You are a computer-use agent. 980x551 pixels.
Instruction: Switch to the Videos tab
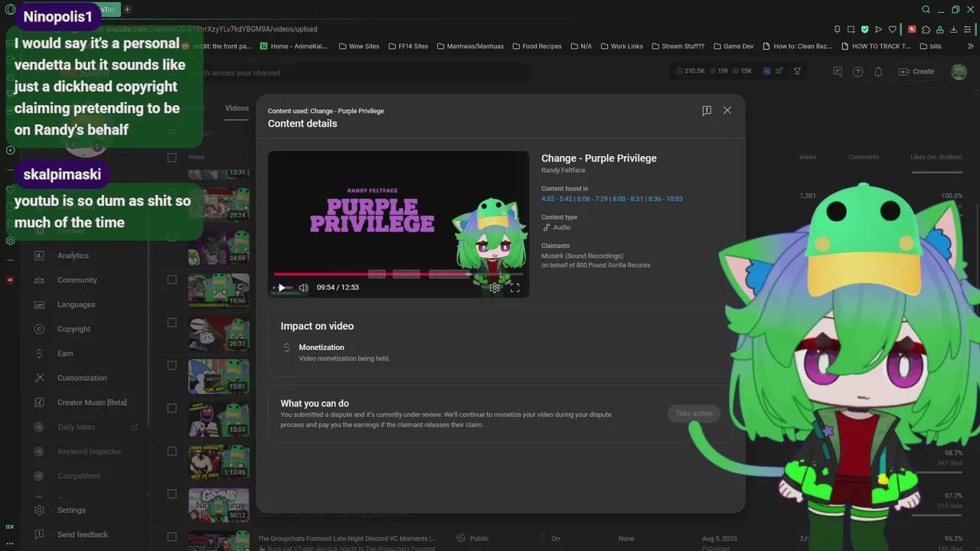[x=237, y=108]
